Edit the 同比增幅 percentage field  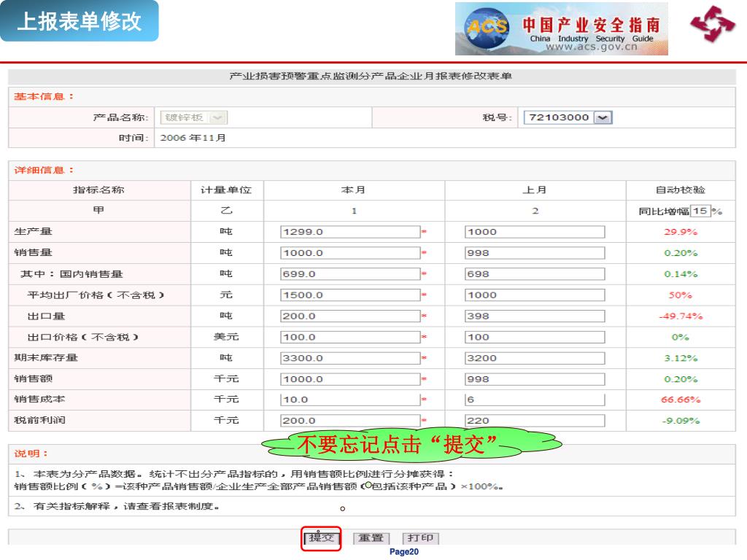click(700, 211)
